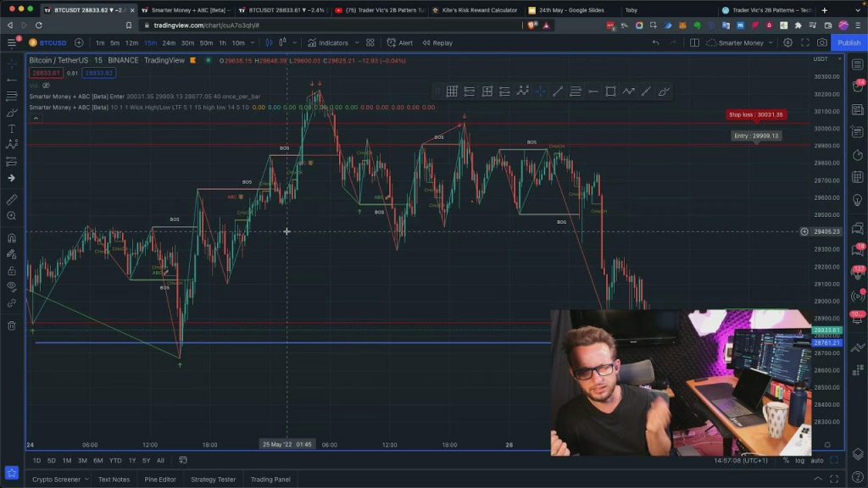
Task: Toggle Vol indicator visibility eye icon
Action: (47, 86)
